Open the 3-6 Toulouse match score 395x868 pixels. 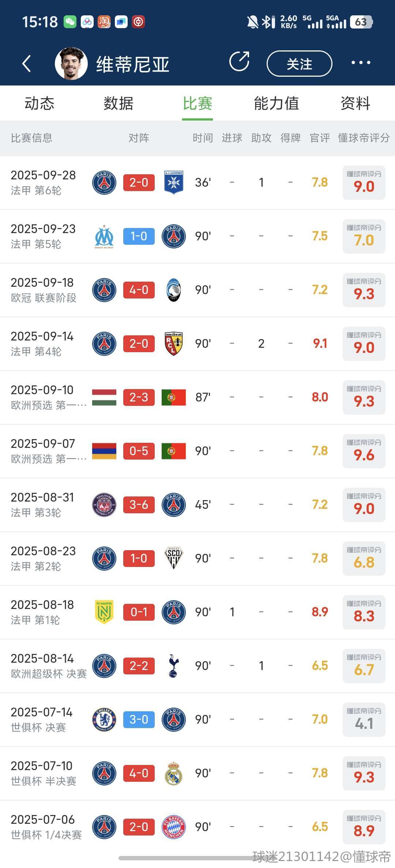click(139, 505)
